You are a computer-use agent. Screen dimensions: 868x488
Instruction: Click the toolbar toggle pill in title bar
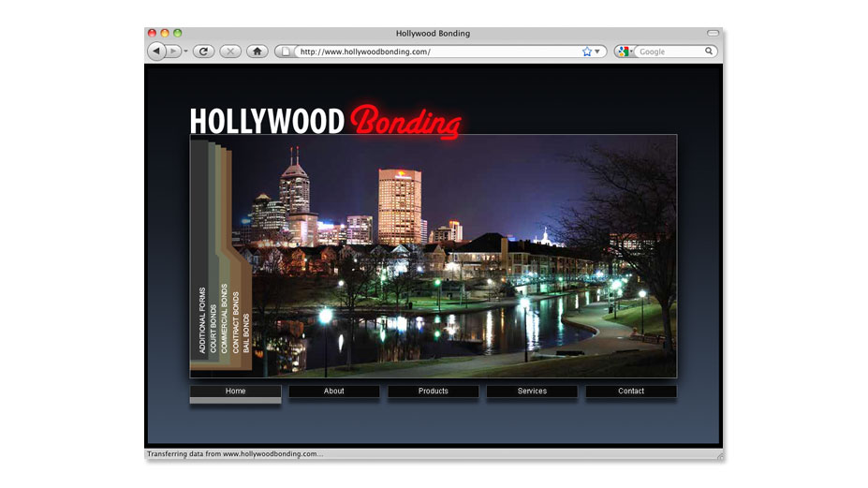click(713, 33)
